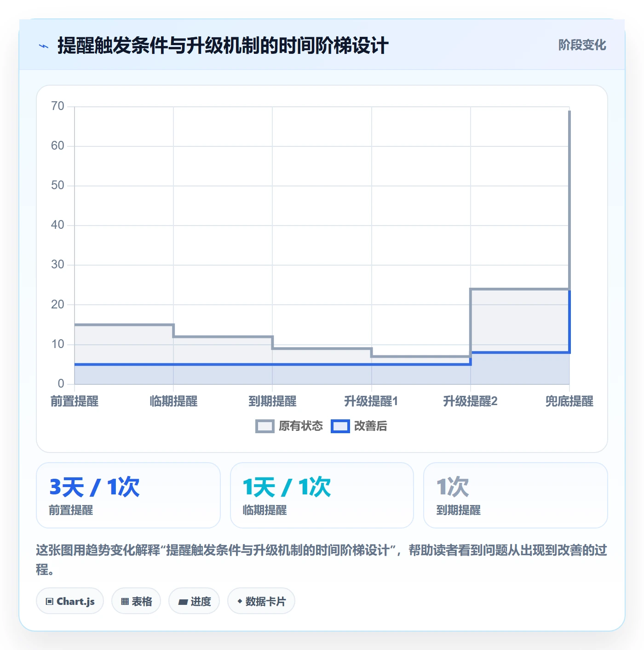Click the grid icon in the 表格 tag
644x650 pixels.
pyautogui.click(x=125, y=602)
